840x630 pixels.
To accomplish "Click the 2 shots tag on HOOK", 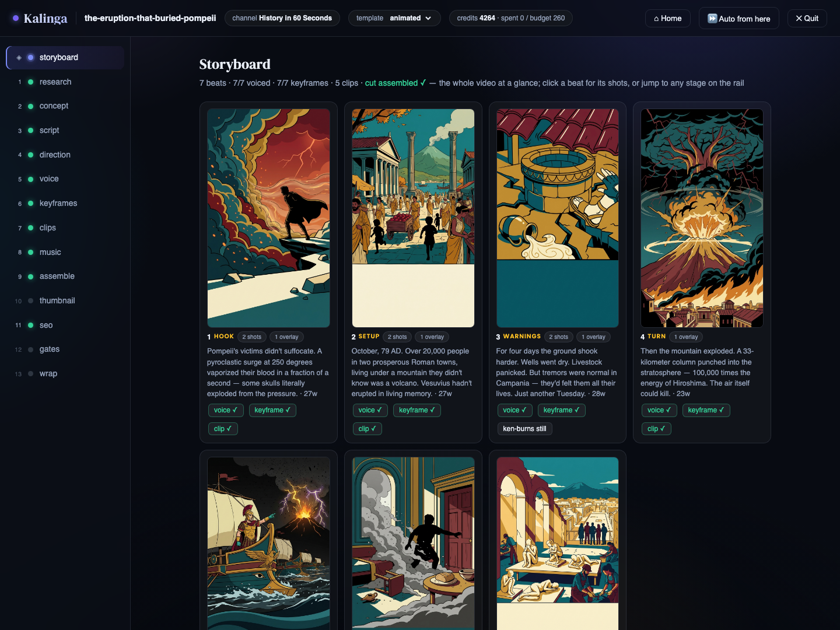I will tap(252, 337).
